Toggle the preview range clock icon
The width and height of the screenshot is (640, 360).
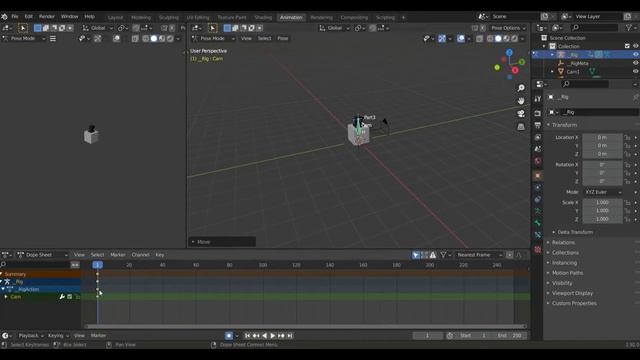pos(450,336)
